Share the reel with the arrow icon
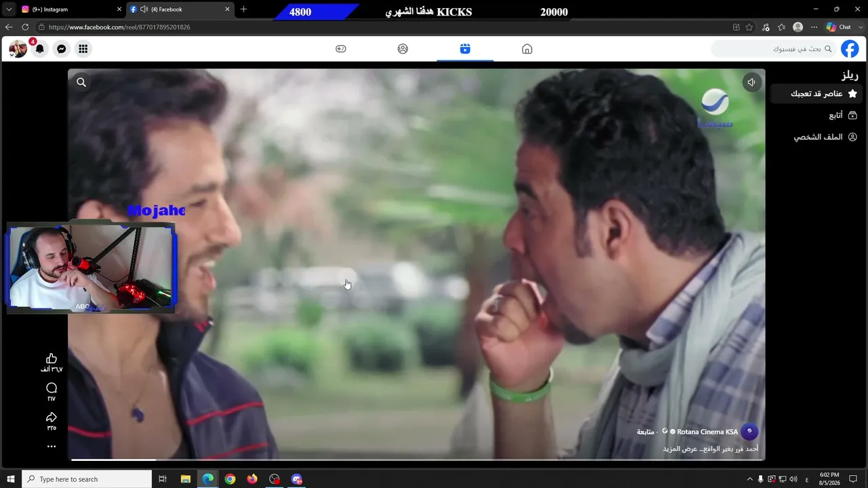 [52, 418]
